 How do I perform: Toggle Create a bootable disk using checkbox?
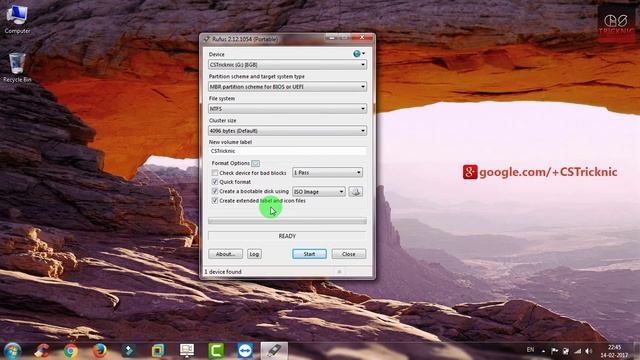[215, 191]
